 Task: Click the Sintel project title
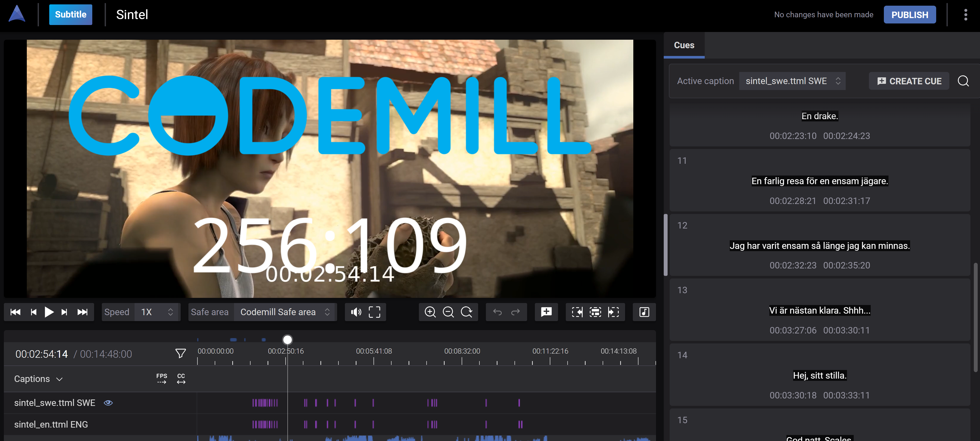pyautogui.click(x=132, y=14)
